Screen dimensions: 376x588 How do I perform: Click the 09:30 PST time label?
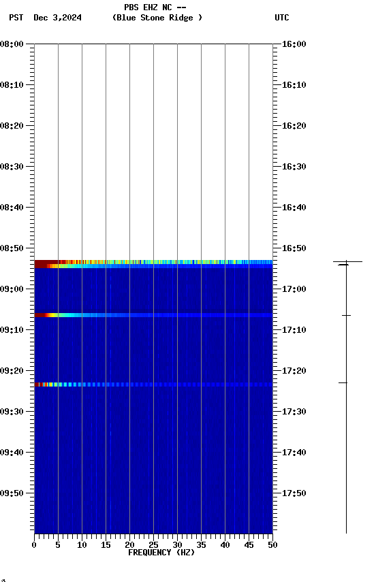point(12,412)
